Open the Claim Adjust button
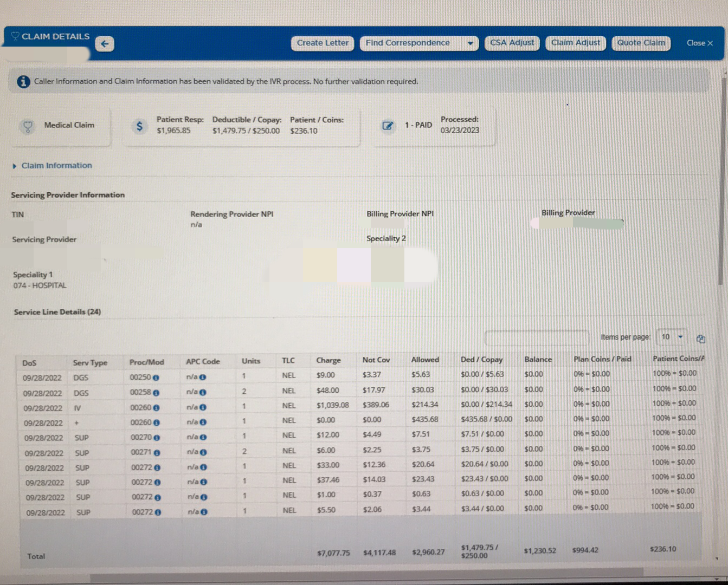 (x=576, y=43)
